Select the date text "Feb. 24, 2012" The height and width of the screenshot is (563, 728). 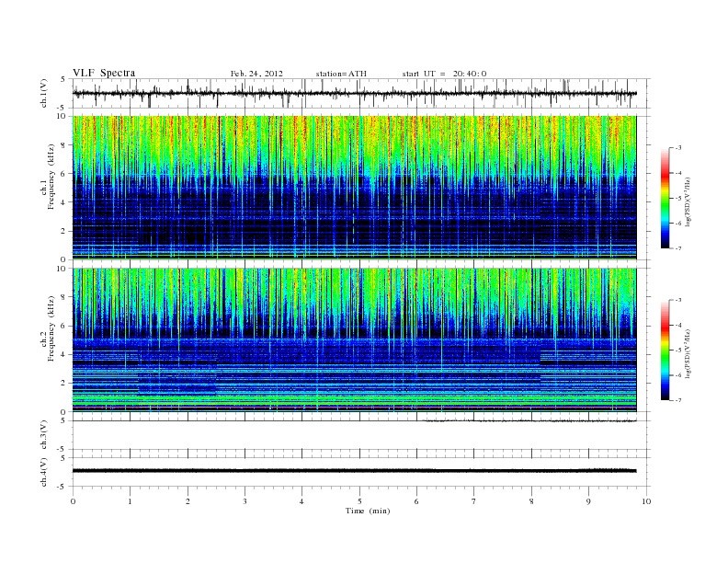256,74
